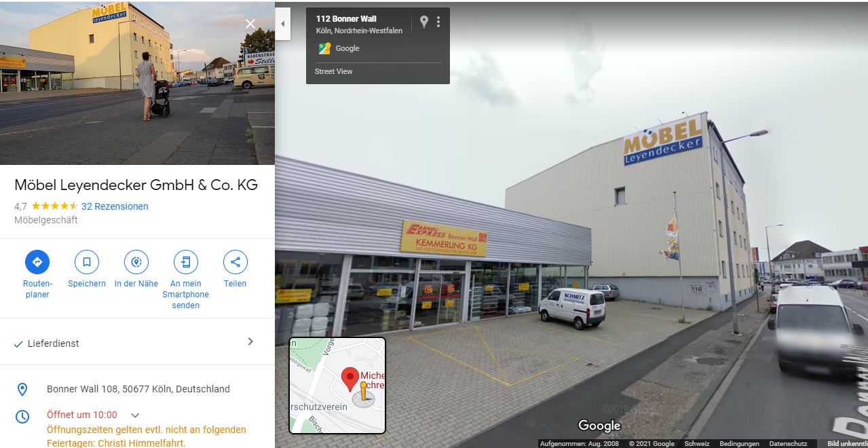Send to smartphone icon
Image resolution: width=868 pixels, height=448 pixels.
186,262
